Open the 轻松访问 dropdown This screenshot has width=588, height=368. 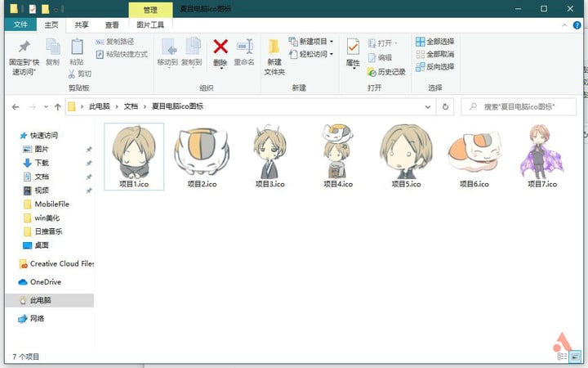[x=311, y=54]
